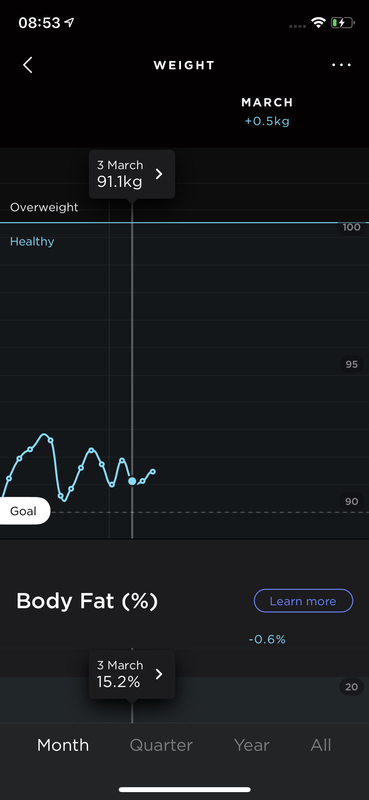Screen dimensions: 369x800
Task: Open the 3 March 15.2% body fat chevron
Action: coord(159,674)
